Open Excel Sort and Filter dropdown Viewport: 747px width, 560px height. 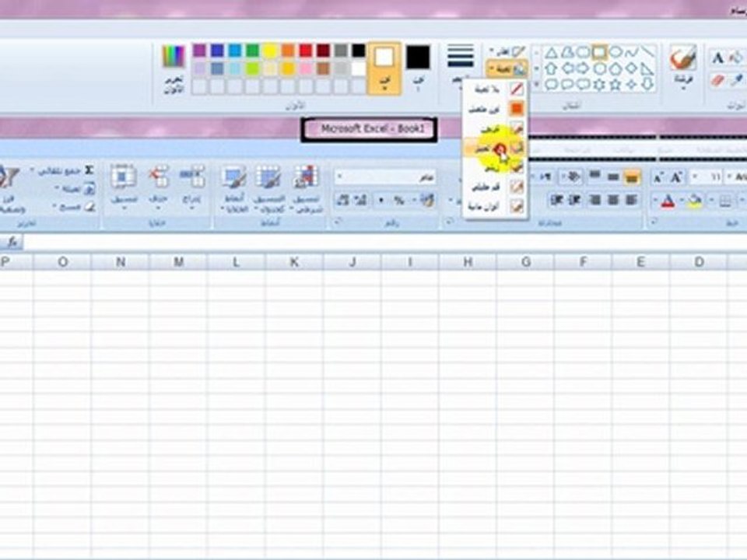(10, 190)
